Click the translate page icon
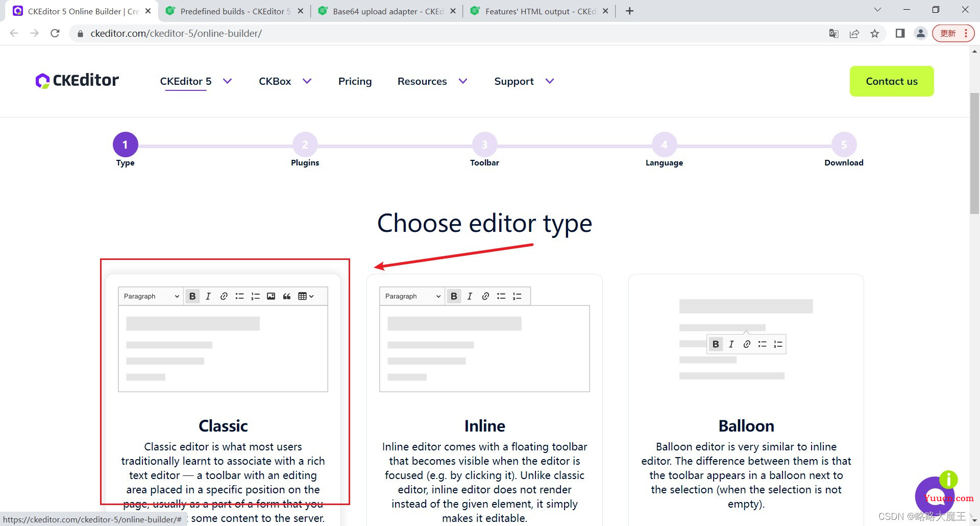980x526 pixels. click(834, 33)
